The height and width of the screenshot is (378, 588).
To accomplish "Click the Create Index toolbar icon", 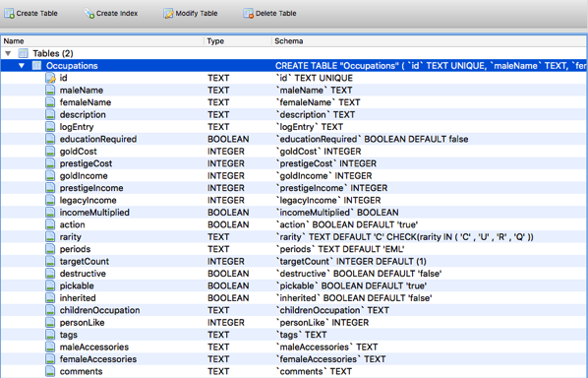I will pyautogui.click(x=89, y=13).
